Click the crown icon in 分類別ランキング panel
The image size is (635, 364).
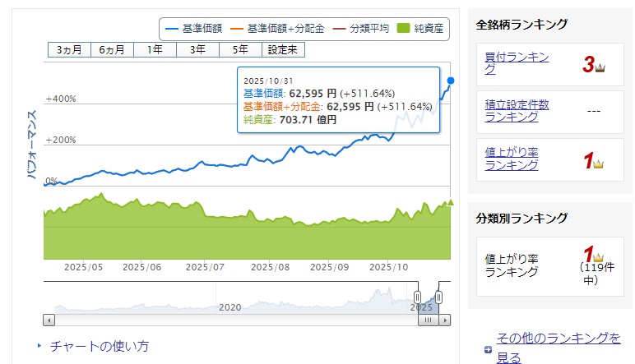(598, 257)
